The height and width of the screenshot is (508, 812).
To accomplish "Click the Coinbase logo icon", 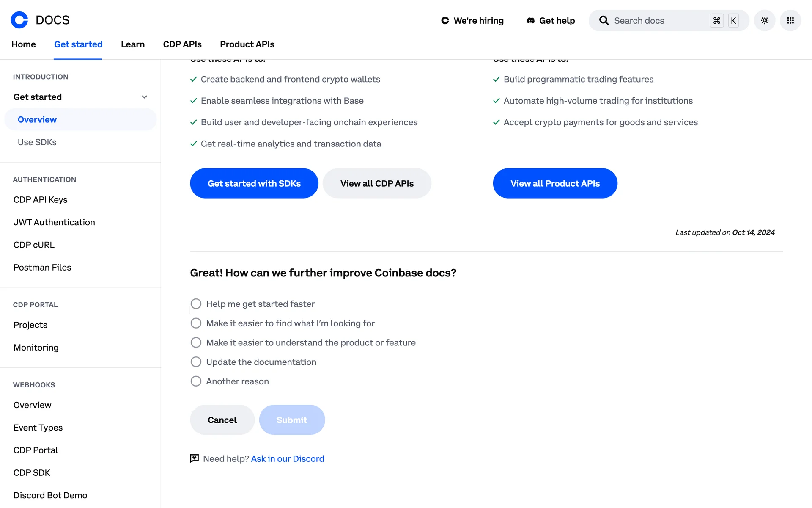I will [19, 20].
